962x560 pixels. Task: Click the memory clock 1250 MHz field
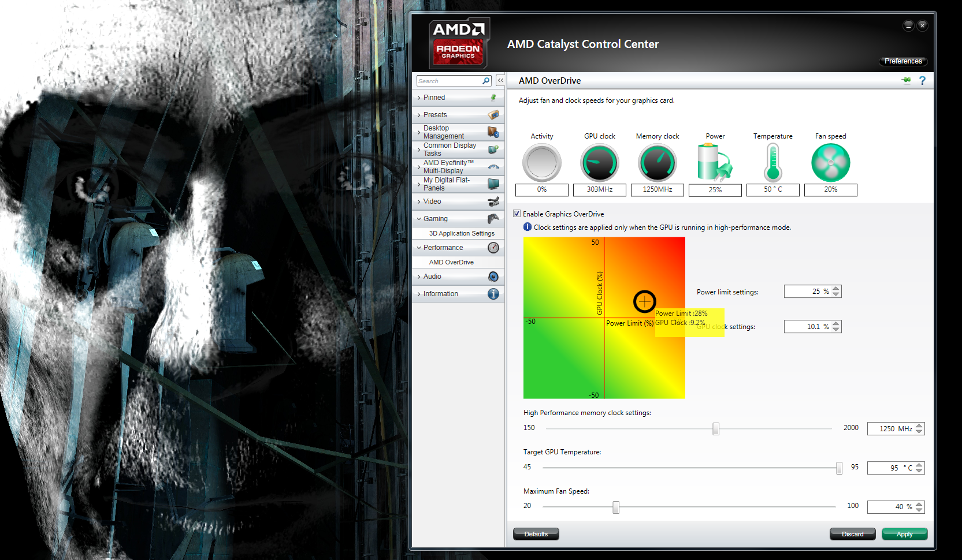(896, 428)
